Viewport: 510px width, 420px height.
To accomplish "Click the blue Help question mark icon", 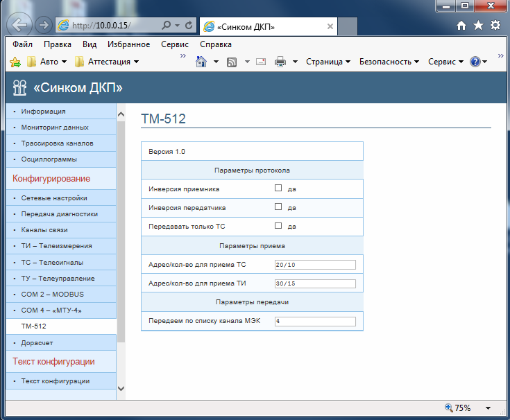I will click(x=475, y=62).
